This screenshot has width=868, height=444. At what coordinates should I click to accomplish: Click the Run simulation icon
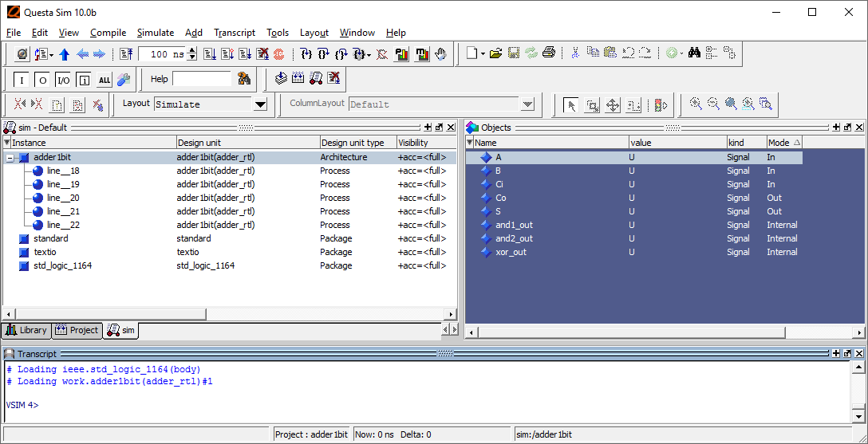click(209, 53)
